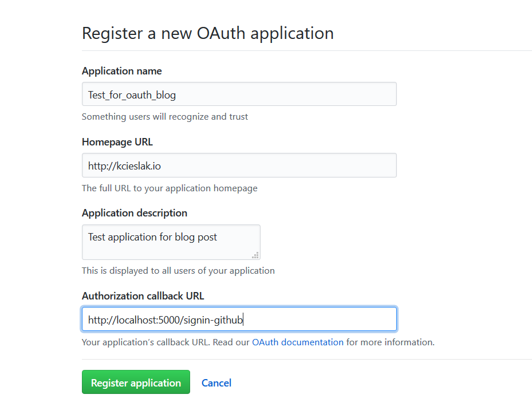Viewport: 532px width, 418px height.
Task: Click the "Homepage URL" field label
Action: (117, 142)
